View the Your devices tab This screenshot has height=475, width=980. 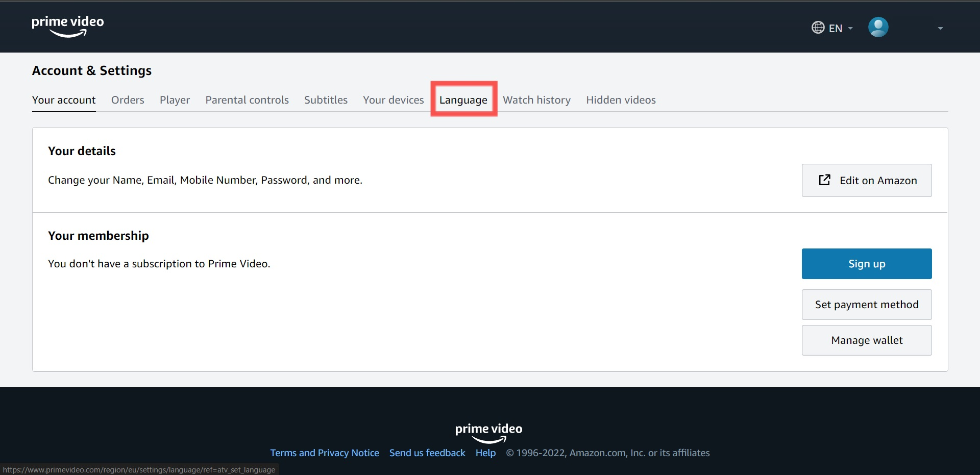393,100
